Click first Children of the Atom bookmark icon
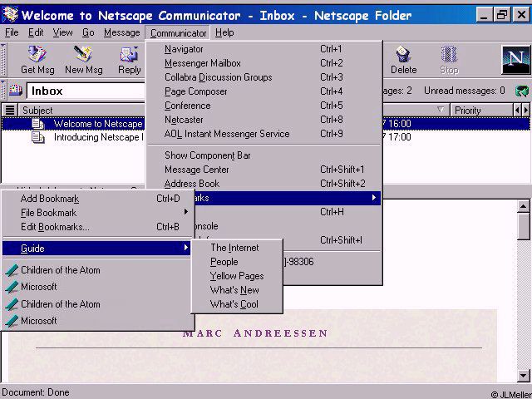 pyautogui.click(x=12, y=270)
